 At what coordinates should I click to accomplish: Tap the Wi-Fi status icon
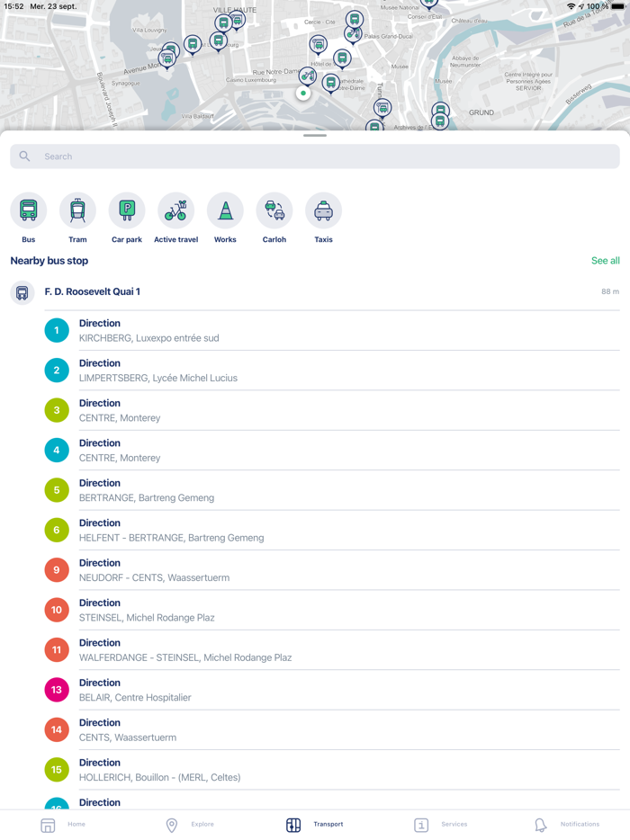(x=571, y=6)
